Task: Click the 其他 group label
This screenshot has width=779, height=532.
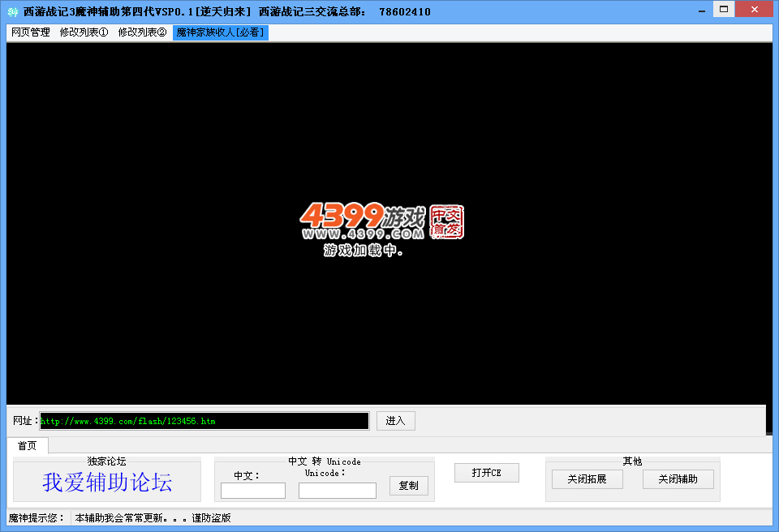Action: tap(632, 461)
